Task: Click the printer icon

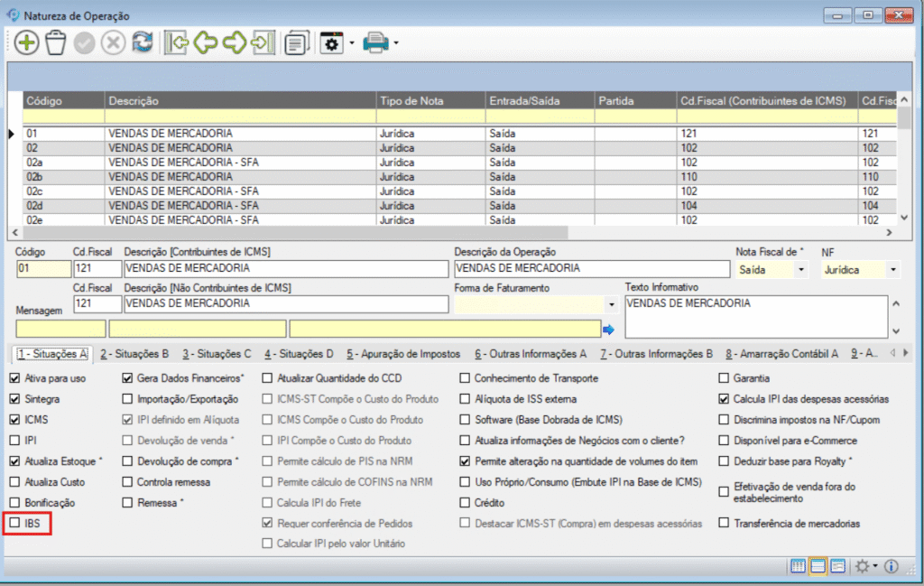Action: tap(374, 42)
